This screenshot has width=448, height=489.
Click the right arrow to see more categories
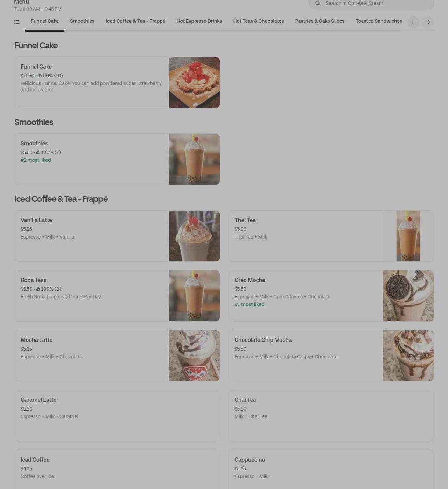pyautogui.click(x=428, y=22)
